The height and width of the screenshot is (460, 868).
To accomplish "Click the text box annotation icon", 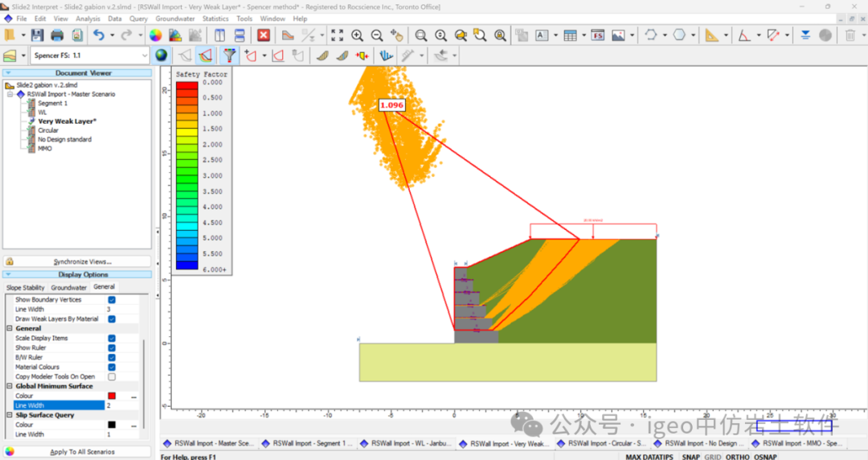I will tap(542, 35).
